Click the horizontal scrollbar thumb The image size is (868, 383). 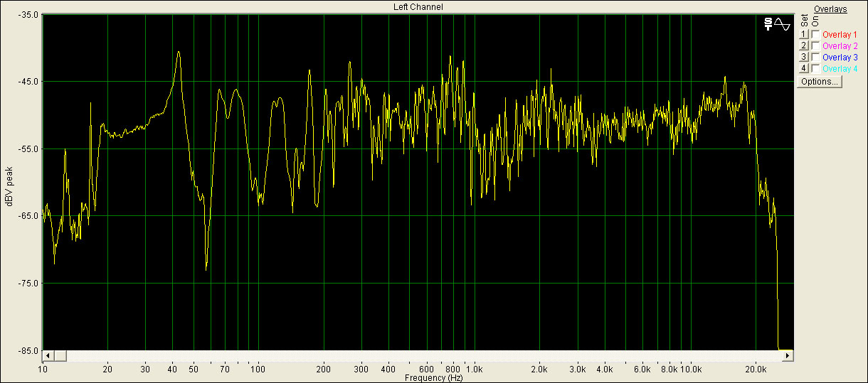(60, 355)
